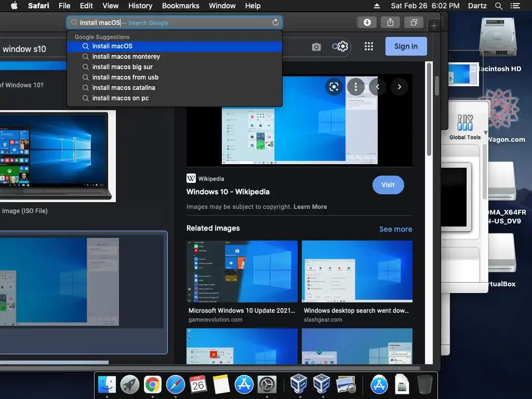Click the date and time in menu bar
The height and width of the screenshot is (399, 532).
pyautogui.click(x=425, y=6)
